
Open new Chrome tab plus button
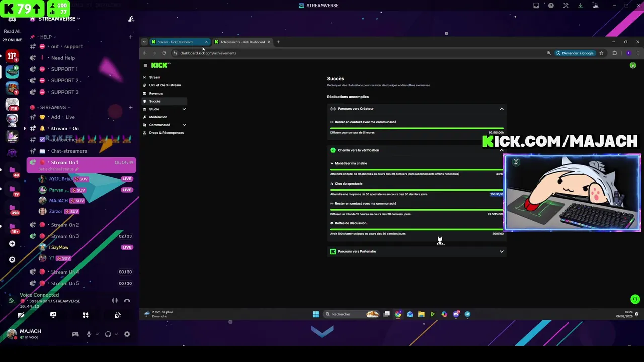(x=278, y=42)
